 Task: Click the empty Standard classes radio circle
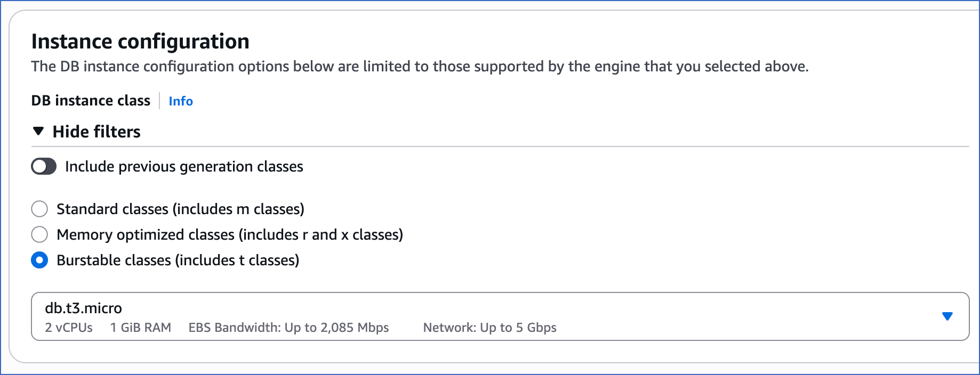pos(39,209)
